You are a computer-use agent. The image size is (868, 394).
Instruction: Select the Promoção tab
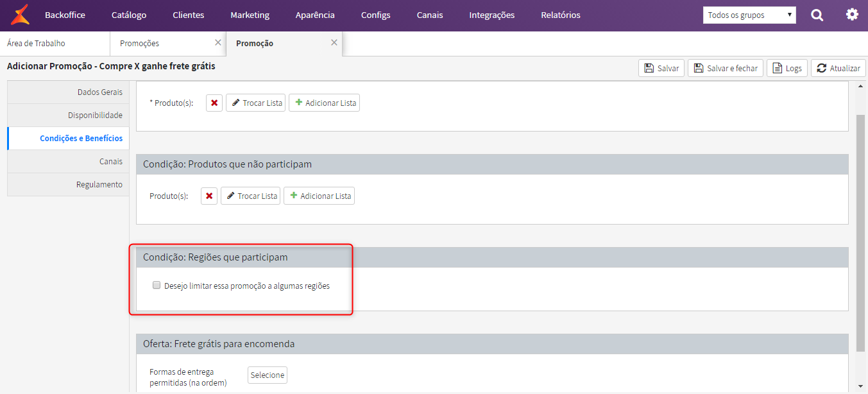[284, 43]
